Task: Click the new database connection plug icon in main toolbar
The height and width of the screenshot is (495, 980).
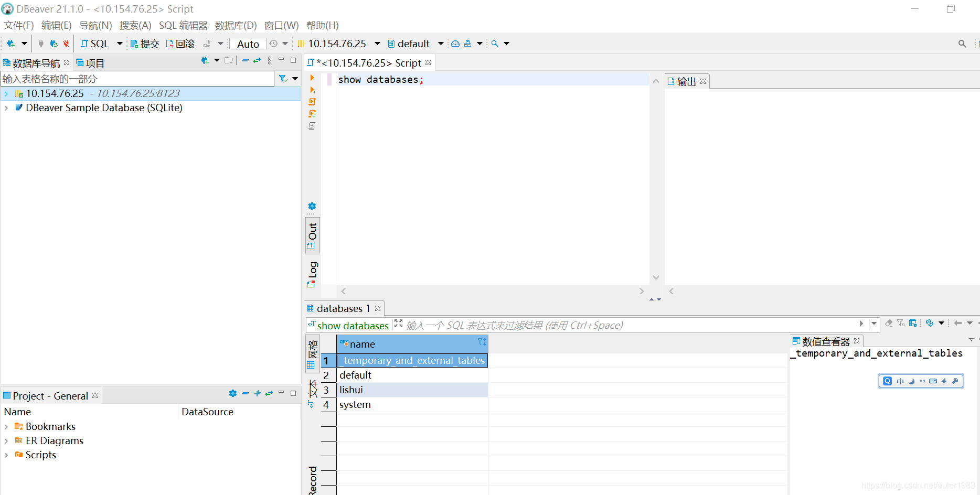Action: [11, 44]
